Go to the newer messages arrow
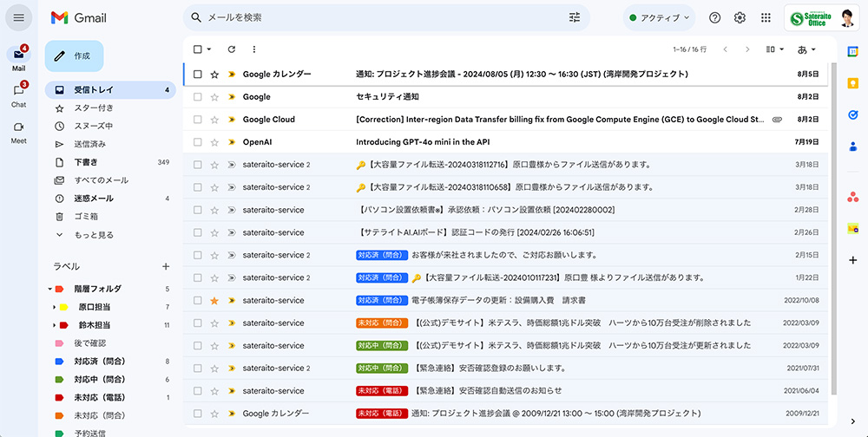Image resolution: width=868 pixels, height=437 pixels. tap(725, 49)
